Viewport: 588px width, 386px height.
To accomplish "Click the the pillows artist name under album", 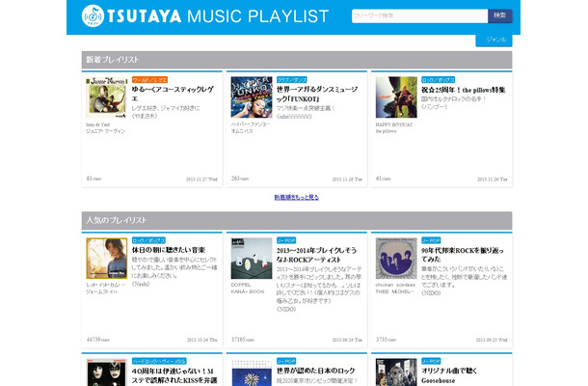I will [x=387, y=131].
